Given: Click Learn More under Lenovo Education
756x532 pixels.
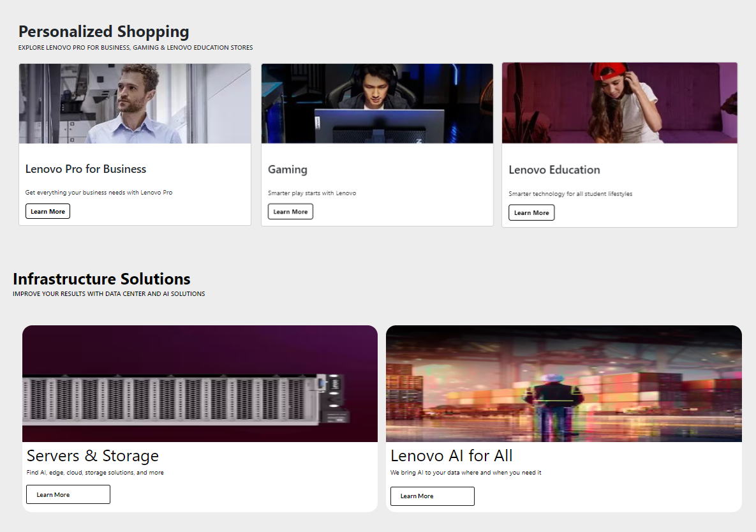Looking at the screenshot, I should click(531, 212).
